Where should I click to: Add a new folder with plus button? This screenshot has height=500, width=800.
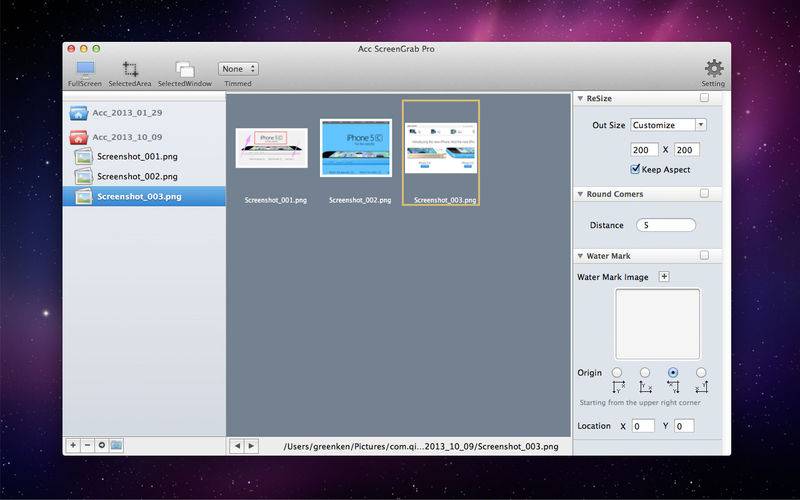(73, 445)
